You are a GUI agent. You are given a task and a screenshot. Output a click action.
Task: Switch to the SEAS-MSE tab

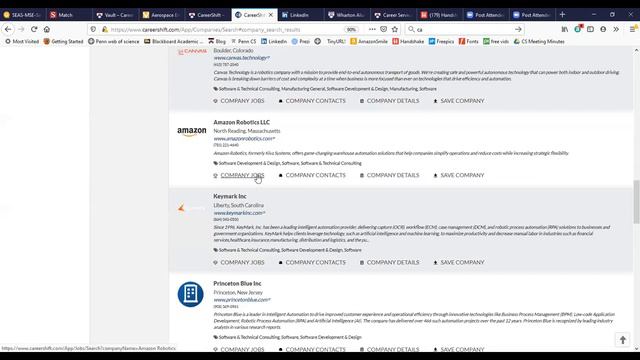click(22, 15)
